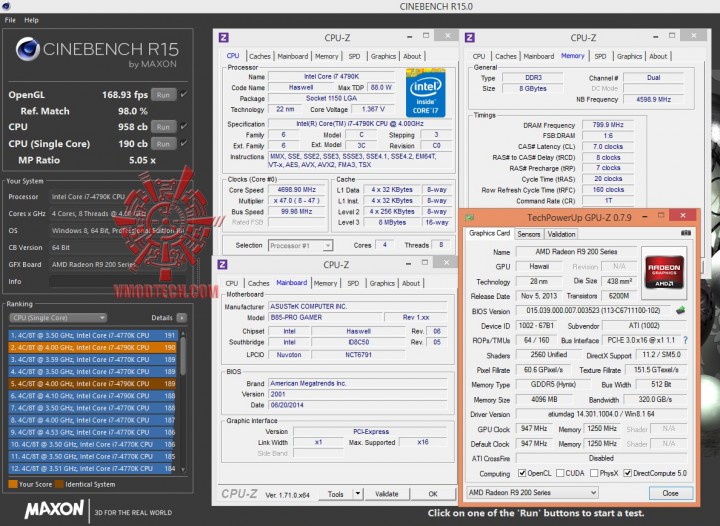This screenshot has width=720, height=526.
Task: Expand the Tools dropdown arrow in CPU-Z
Action: (358, 494)
